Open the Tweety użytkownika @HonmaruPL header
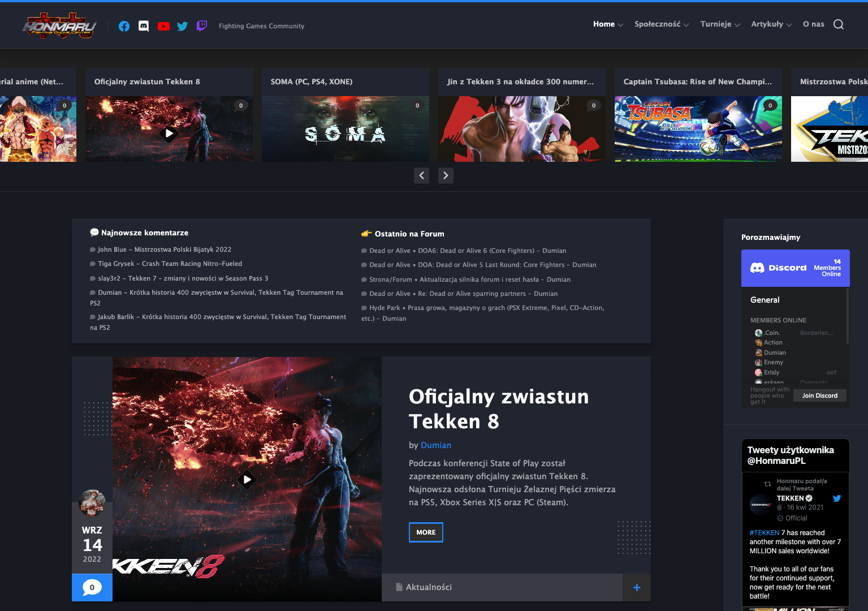The width and height of the screenshot is (868, 611). point(791,455)
